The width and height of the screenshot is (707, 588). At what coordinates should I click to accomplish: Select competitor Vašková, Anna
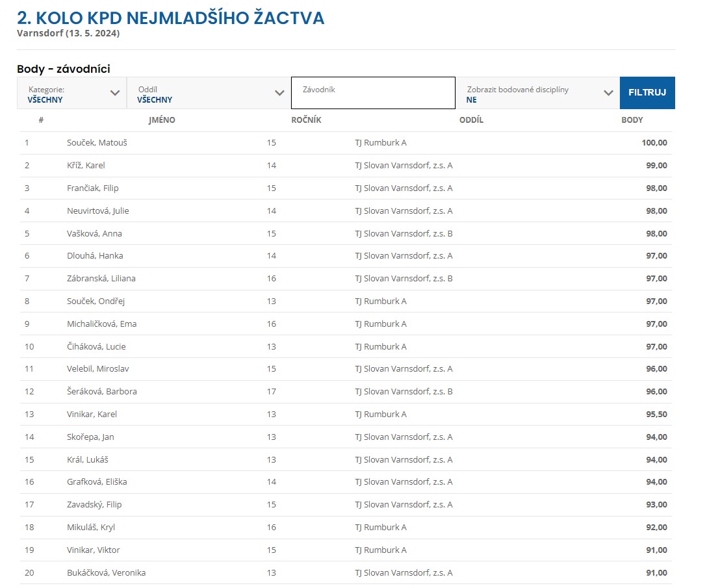click(94, 234)
